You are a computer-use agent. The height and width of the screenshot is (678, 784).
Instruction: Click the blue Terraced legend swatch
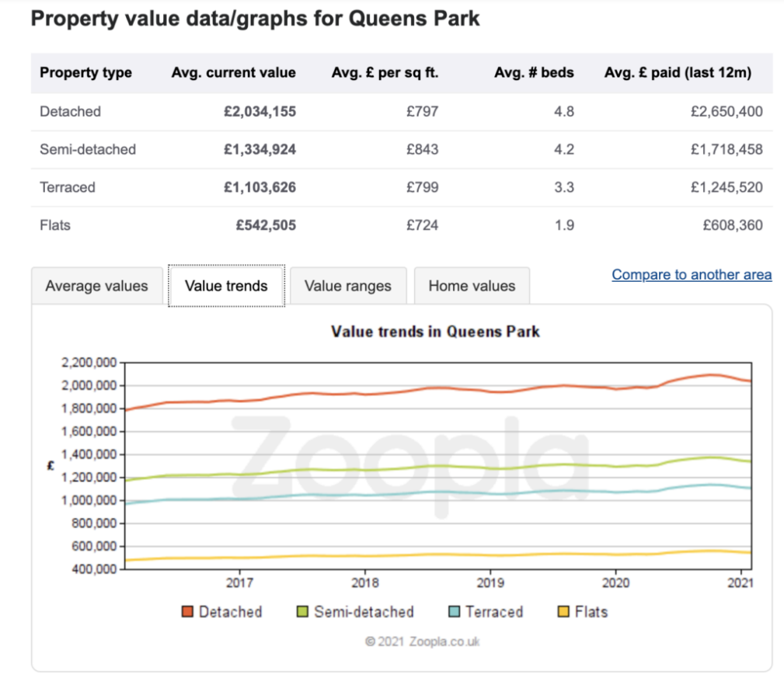point(454,612)
